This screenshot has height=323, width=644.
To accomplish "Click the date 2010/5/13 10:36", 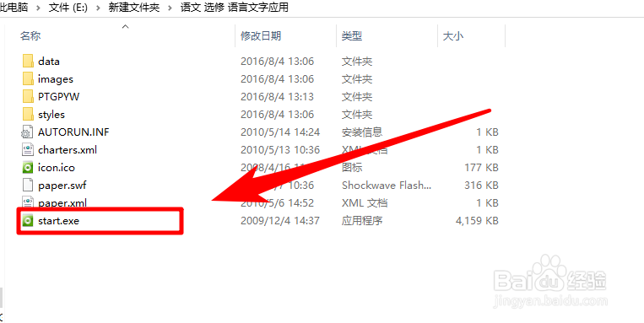I will point(280,150).
